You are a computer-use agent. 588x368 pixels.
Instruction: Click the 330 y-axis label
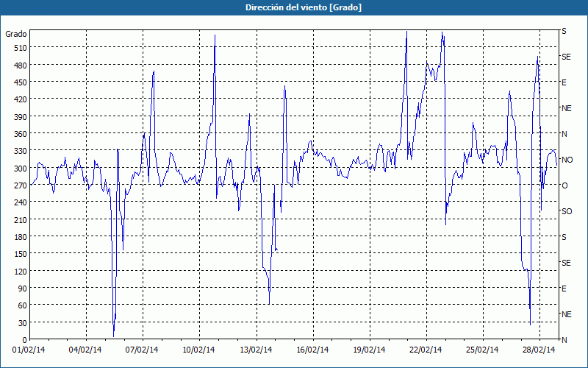[x=21, y=152]
